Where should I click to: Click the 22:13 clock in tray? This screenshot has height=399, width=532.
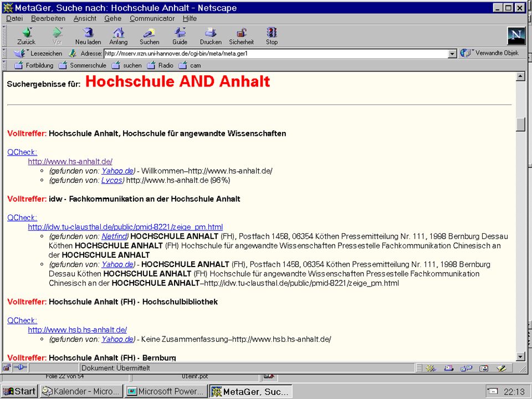(514, 392)
